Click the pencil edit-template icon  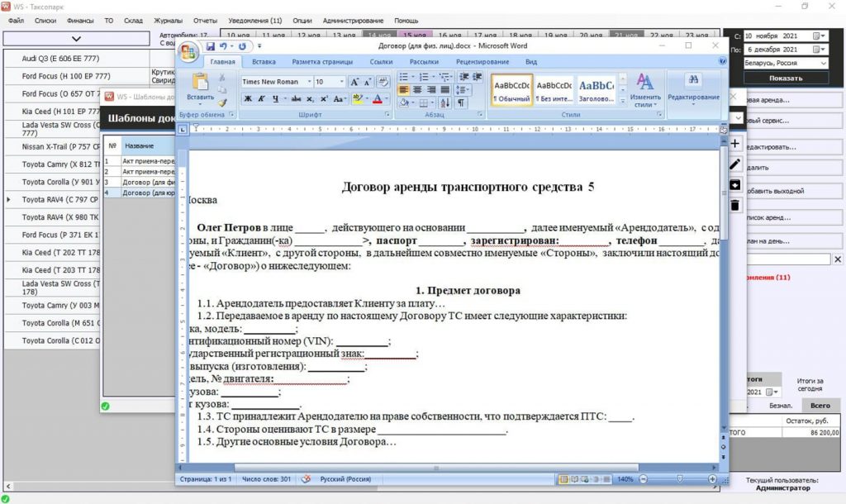pos(734,164)
